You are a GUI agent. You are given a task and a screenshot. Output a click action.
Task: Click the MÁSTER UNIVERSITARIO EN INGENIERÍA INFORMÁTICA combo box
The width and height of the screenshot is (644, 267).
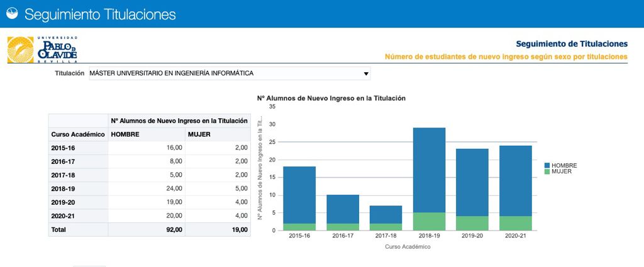click(230, 74)
